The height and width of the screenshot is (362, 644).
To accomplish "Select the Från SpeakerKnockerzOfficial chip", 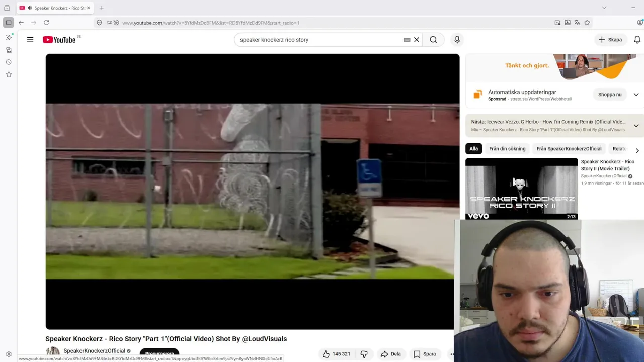I will [x=569, y=149].
